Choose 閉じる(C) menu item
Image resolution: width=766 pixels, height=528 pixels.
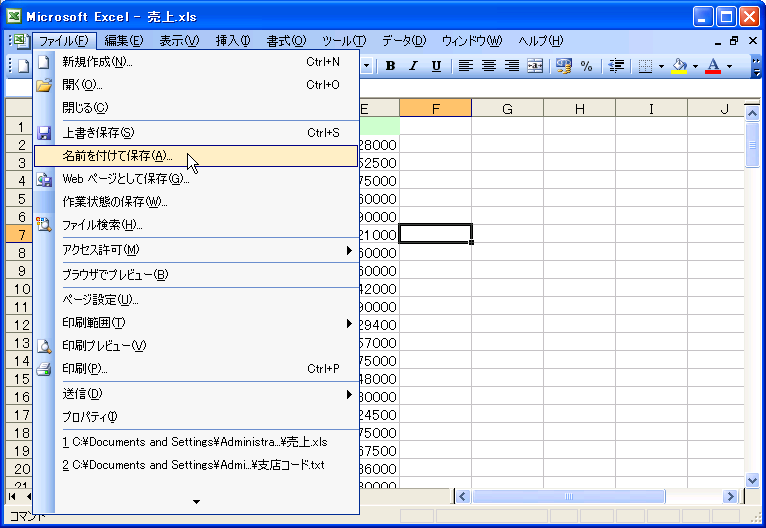pyautogui.click(x=196, y=107)
